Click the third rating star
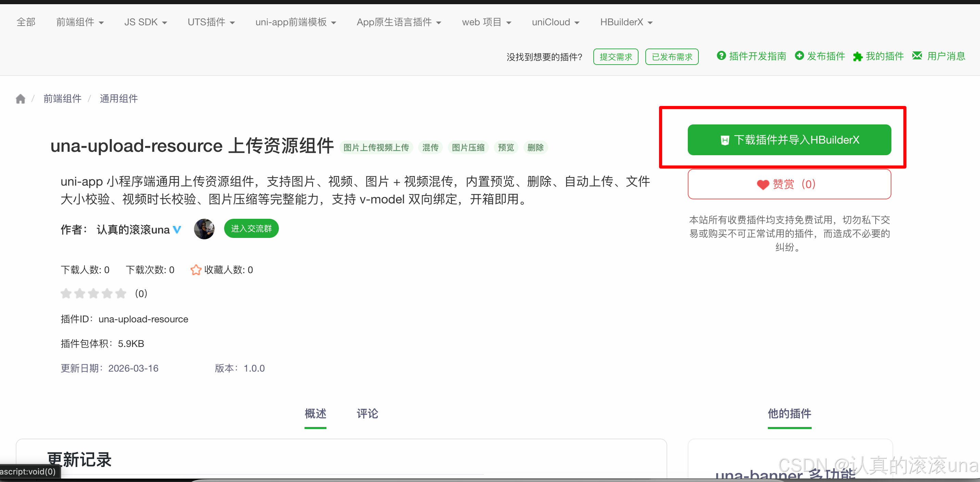This screenshot has width=980, height=482. click(94, 293)
